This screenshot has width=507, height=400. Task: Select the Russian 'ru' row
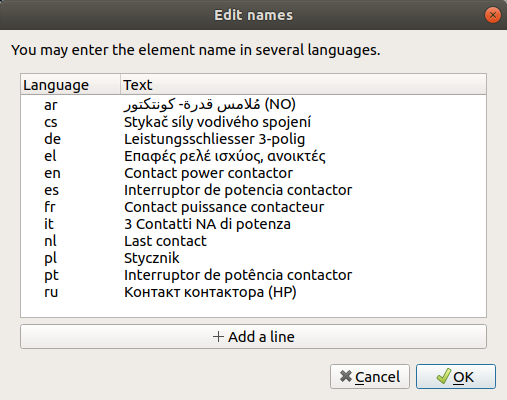pyautogui.click(x=253, y=292)
